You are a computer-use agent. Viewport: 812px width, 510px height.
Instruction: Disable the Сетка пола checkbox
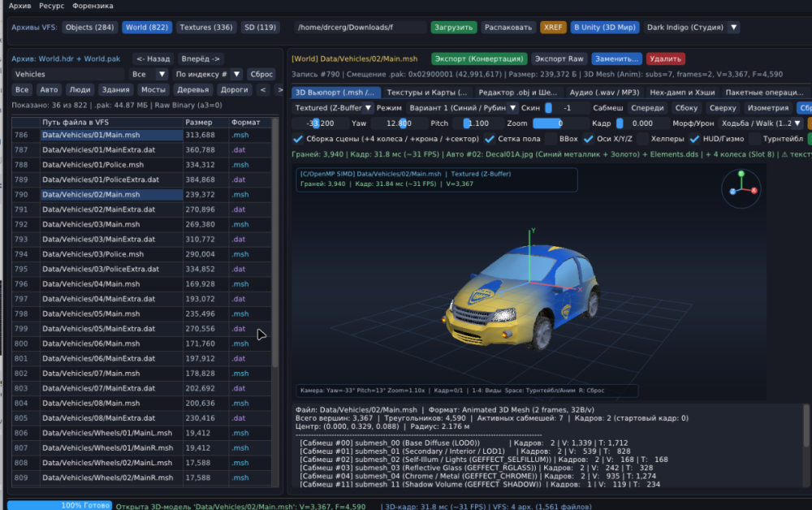point(490,139)
